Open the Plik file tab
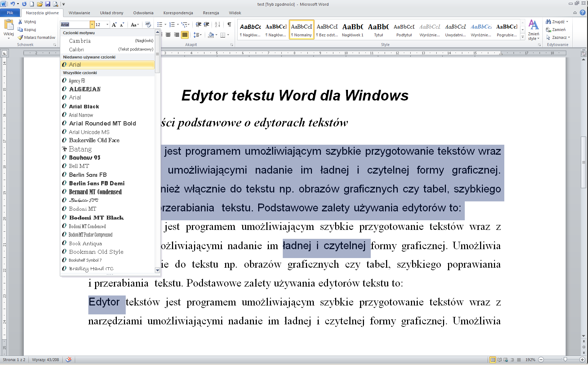Viewport: 588px width, 365px height. coord(10,13)
